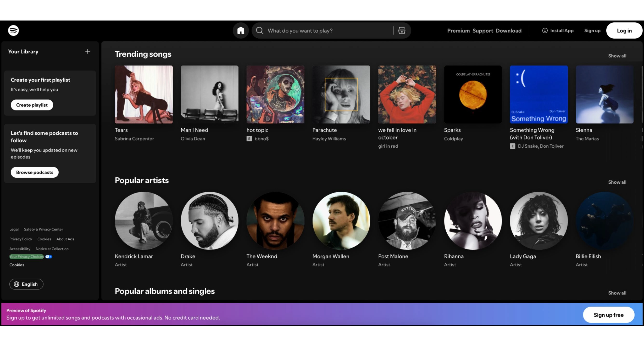Click the Sabrina Carpenter artist link
The image size is (644, 347).
(x=134, y=139)
